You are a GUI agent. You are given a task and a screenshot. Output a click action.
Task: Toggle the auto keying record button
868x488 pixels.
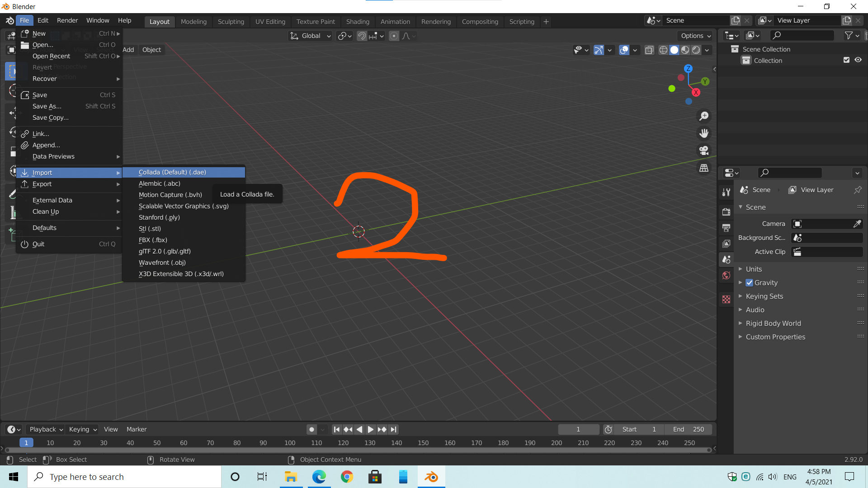tap(311, 429)
